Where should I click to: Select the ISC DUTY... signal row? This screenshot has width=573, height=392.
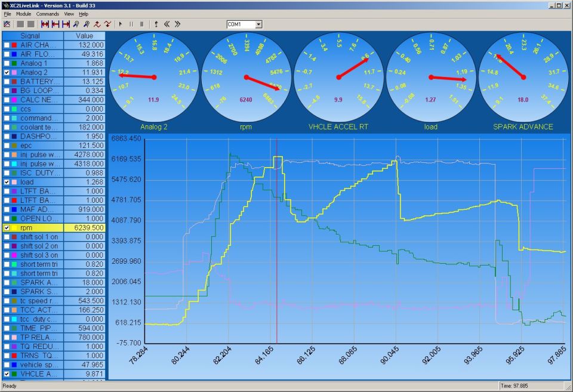tap(54, 173)
